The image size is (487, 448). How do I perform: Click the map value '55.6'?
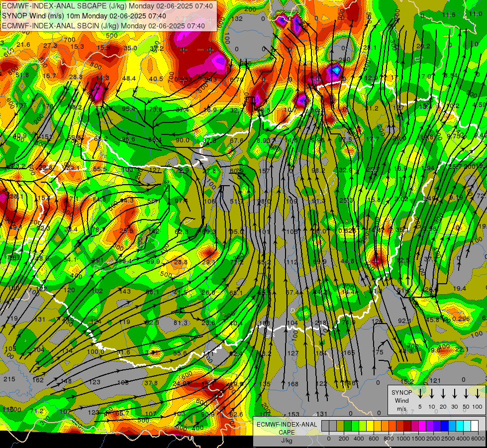click(180, 353)
